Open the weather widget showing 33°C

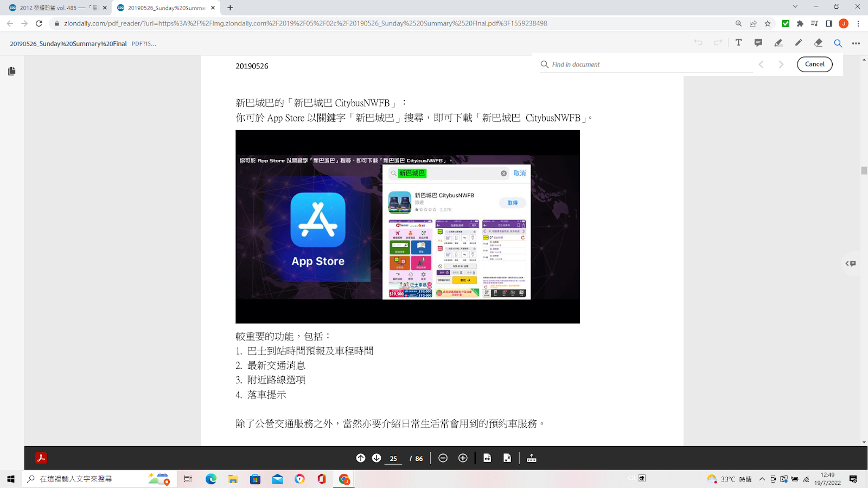click(x=729, y=479)
